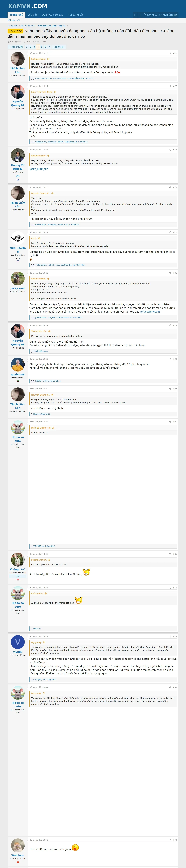186x868 pixels.
Task: Open the @zzz_n3r0_zzz mention link
Action: pyautogui.click(x=39, y=169)
